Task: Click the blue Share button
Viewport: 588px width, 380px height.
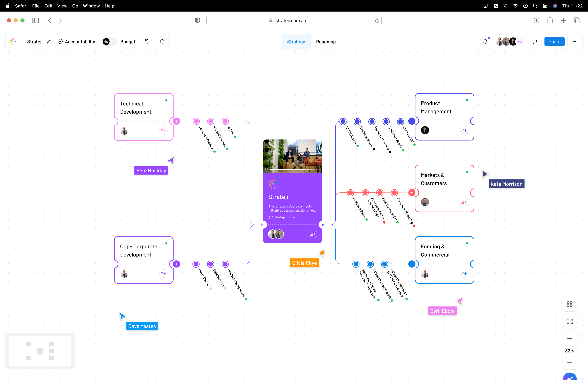Action: (554, 41)
